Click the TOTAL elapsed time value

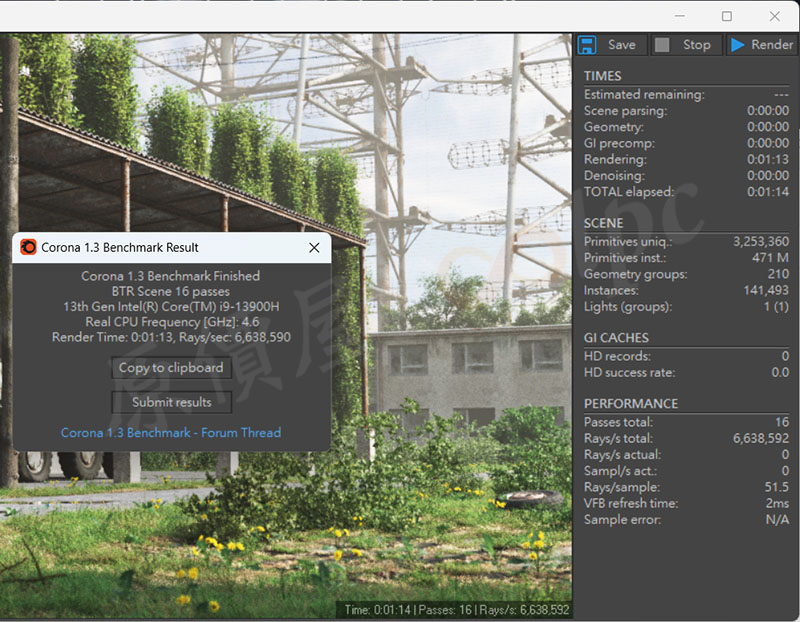(768, 191)
